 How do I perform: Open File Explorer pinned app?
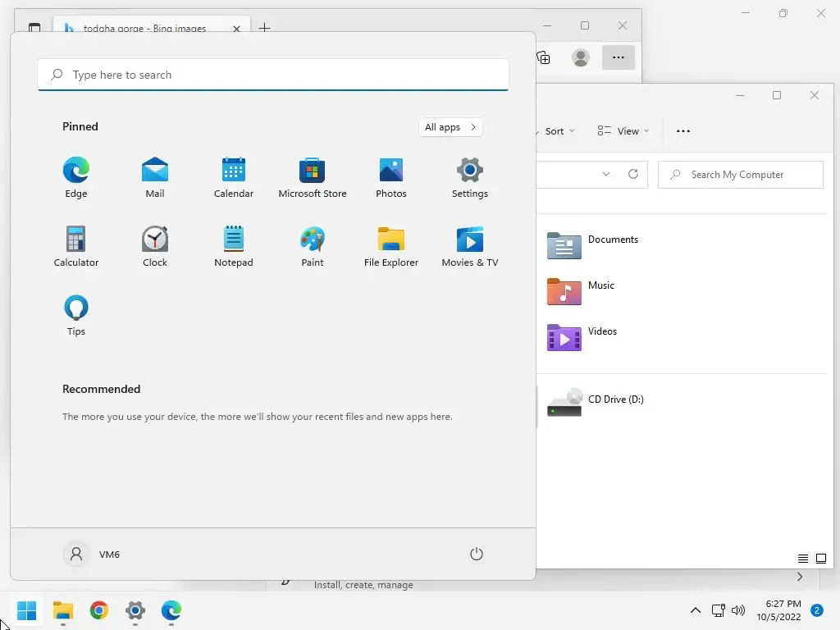click(x=391, y=246)
